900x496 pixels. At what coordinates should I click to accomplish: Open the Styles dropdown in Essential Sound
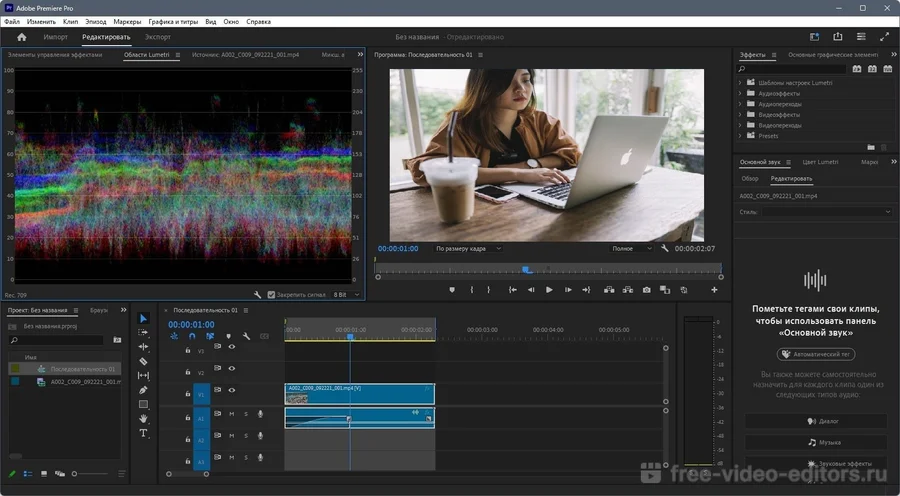(x=827, y=212)
